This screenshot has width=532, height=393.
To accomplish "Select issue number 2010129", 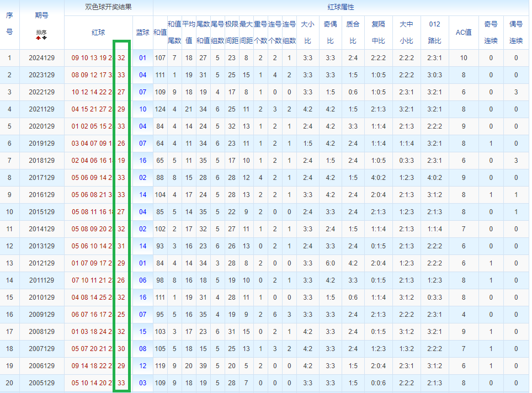I will pos(42,298).
